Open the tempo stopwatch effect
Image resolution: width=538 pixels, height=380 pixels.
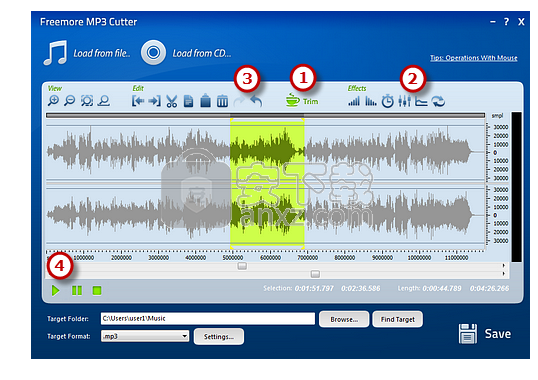coord(388,101)
